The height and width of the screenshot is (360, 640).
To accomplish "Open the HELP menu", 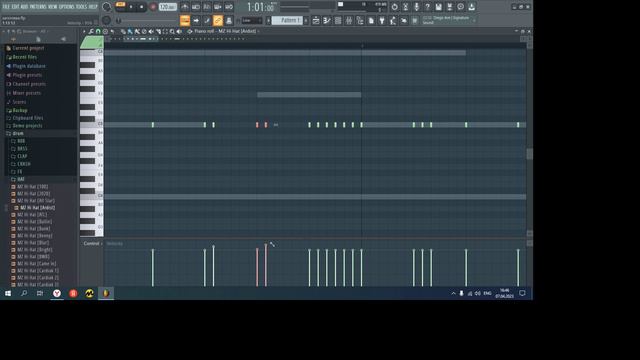I will click(x=93, y=7).
